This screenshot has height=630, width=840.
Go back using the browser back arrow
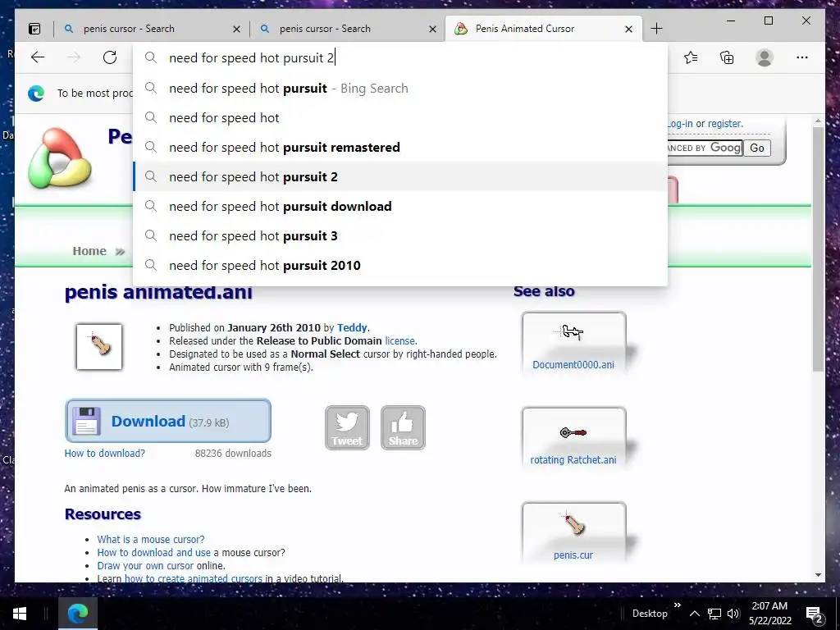38,57
